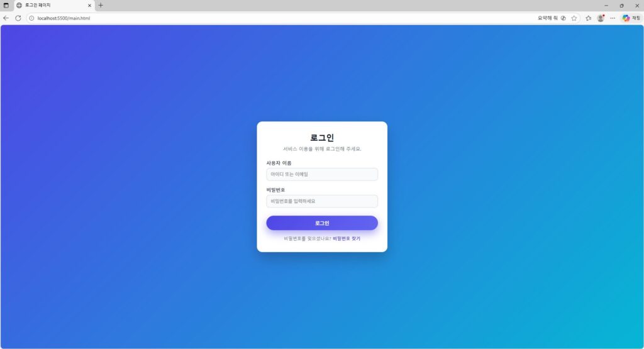Click the small icon next to 요약해 줘
The image size is (644, 349).
coord(563,18)
